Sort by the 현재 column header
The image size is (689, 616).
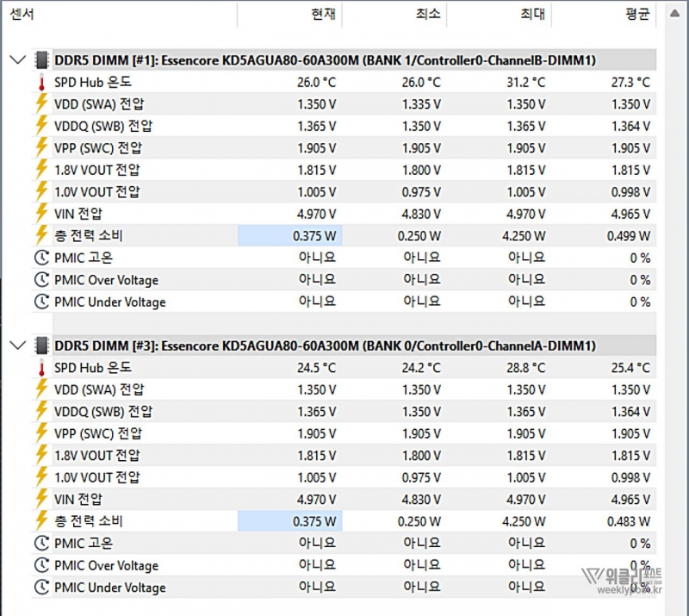pyautogui.click(x=289, y=15)
